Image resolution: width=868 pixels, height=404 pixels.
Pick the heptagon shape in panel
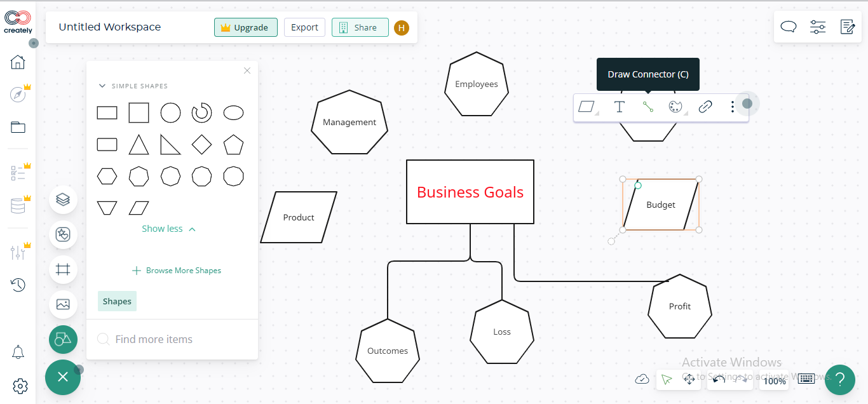coord(139,176)
